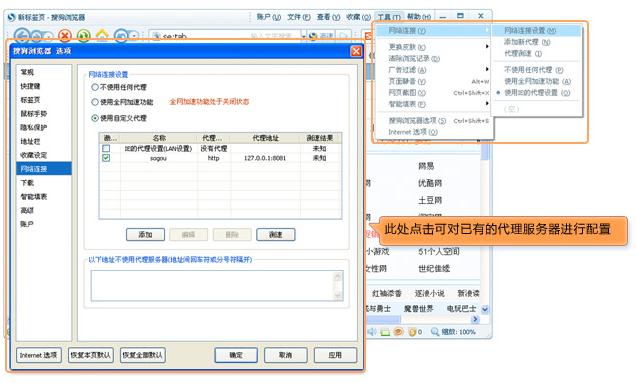Click the se:tab address bar

pyautogui.click(x=225, y=37)
